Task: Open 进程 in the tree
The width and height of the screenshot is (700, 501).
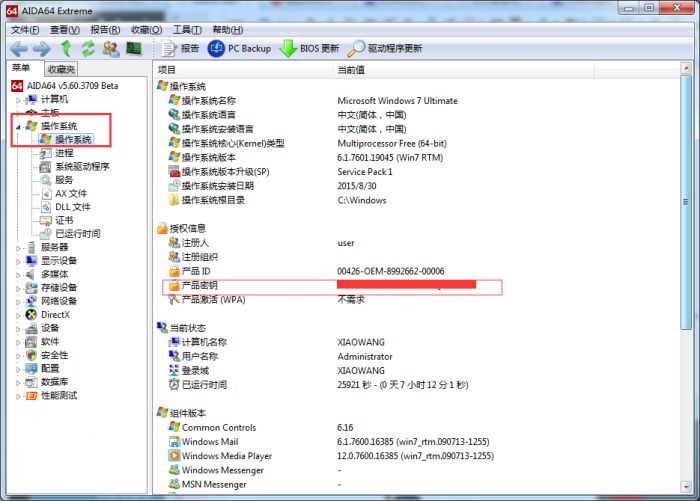Action: click(x=64, y=153)
